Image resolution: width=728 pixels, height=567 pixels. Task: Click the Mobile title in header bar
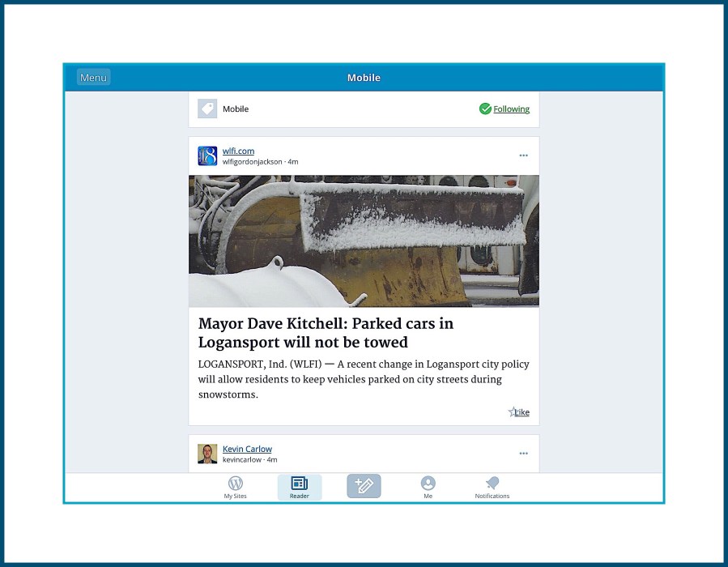364,78
